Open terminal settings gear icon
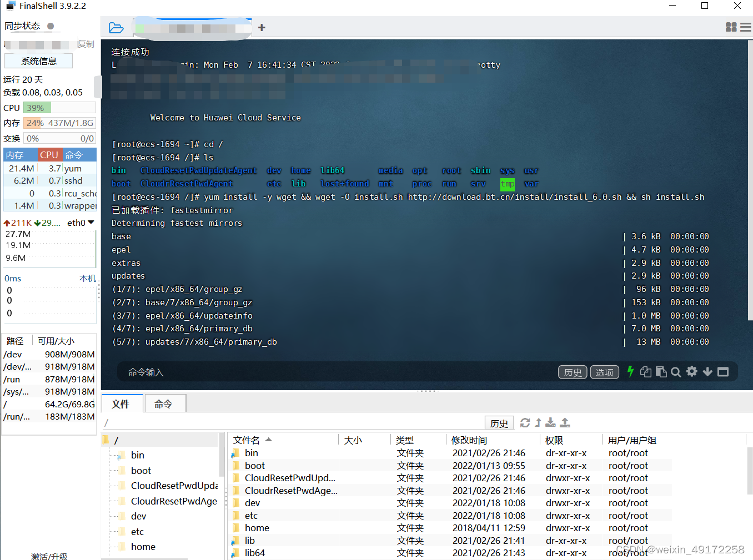This screenshot has width=753, height=560. pyautogui.click(x=692, y=371)
